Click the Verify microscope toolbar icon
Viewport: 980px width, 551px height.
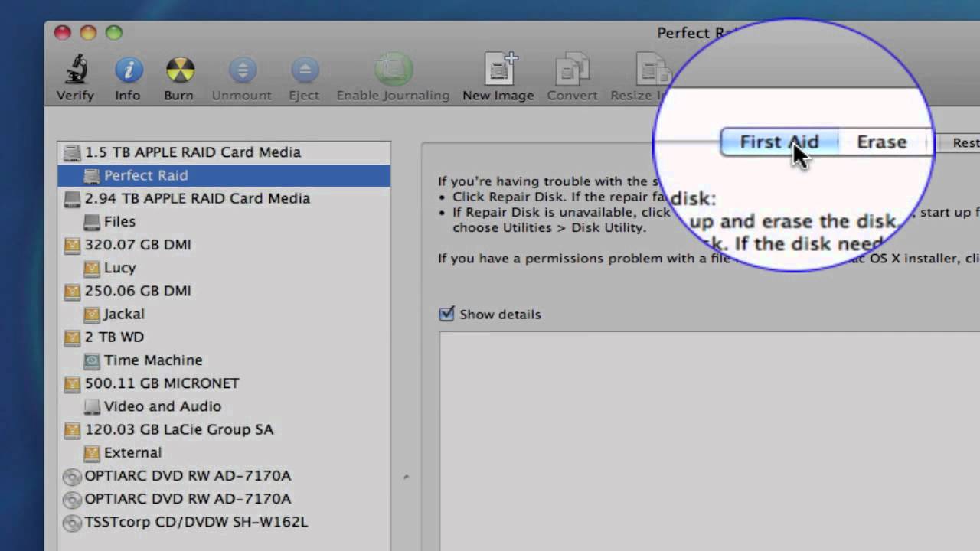75,70
